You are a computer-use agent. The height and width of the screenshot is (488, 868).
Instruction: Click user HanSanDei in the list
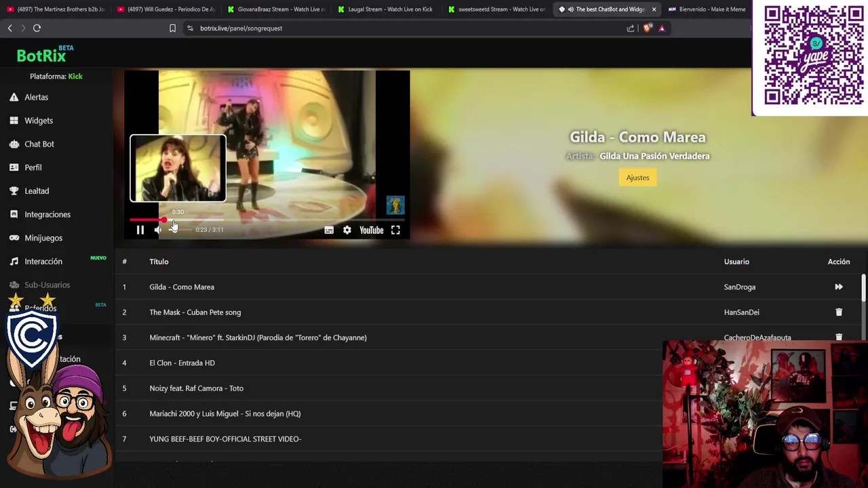pyautogui.click(x=741, y=312)
